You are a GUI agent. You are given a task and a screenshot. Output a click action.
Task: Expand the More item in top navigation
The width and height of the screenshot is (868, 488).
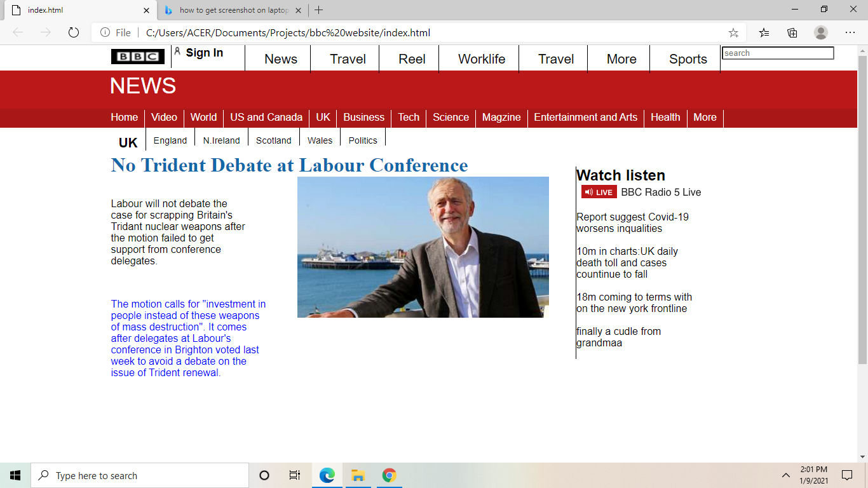(621, 59)
